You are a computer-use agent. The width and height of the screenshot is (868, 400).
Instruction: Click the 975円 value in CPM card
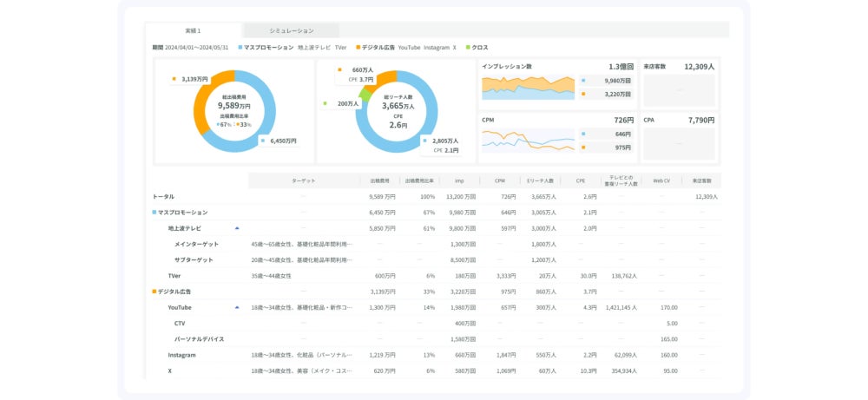click(x=623, y=148)
